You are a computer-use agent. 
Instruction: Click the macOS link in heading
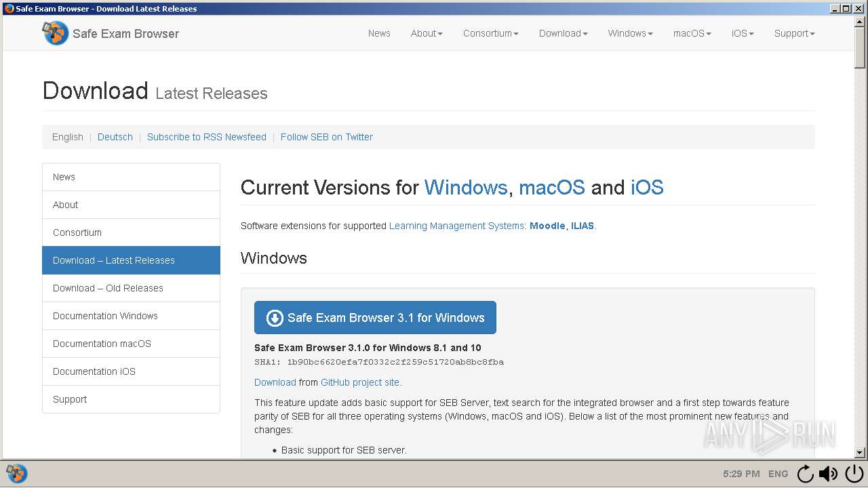tap(552, 187)
